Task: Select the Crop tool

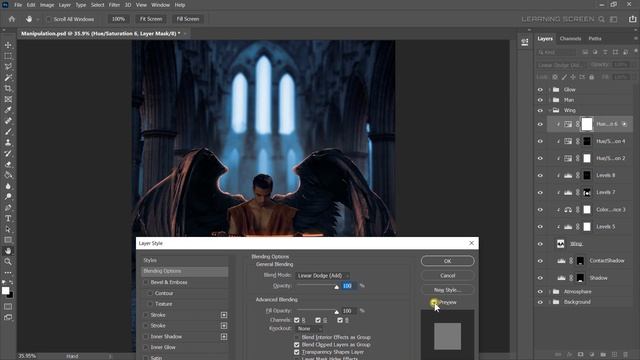Action: [x=8, y=88]
